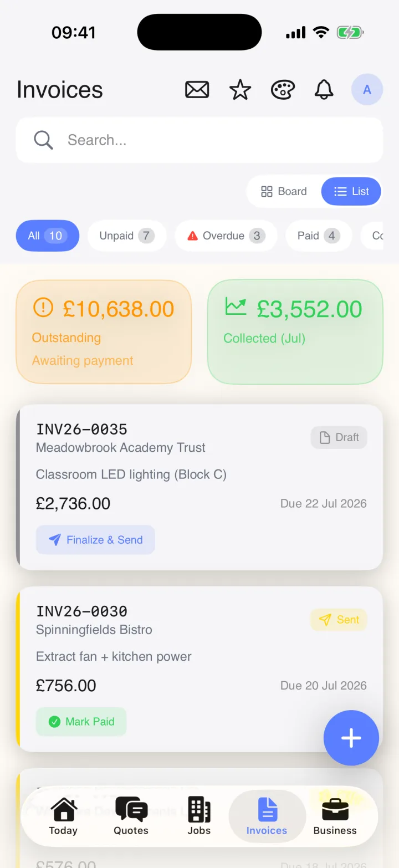Select the All invoices filter chip

click(48, 236)
